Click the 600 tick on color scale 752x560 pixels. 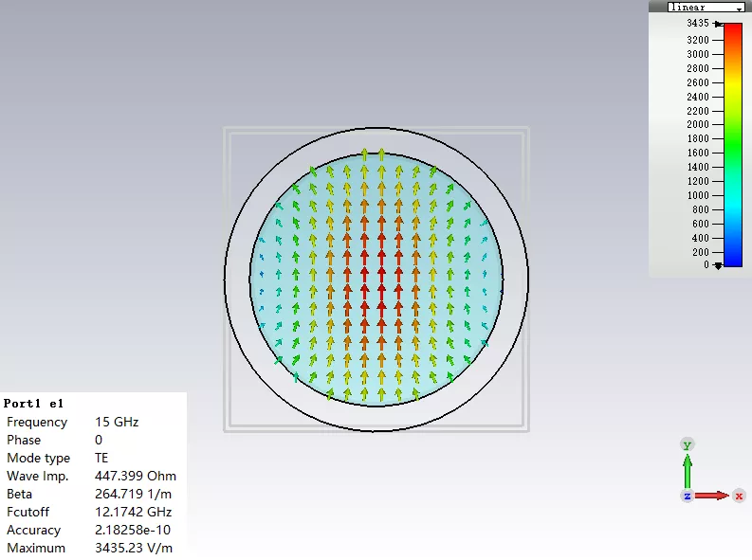(701, 224)
